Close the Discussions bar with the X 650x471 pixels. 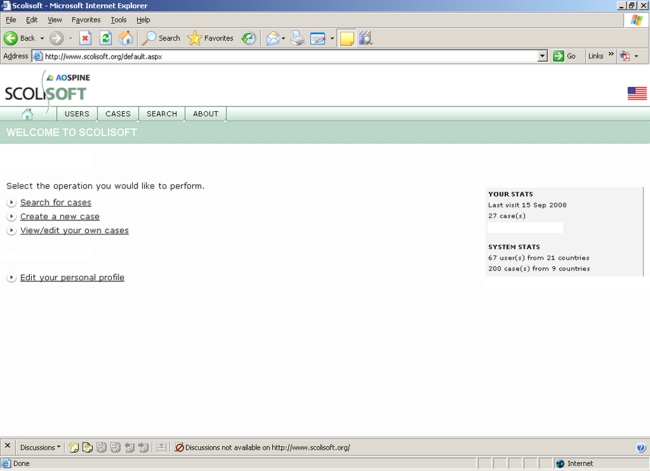tap(7, 446)
